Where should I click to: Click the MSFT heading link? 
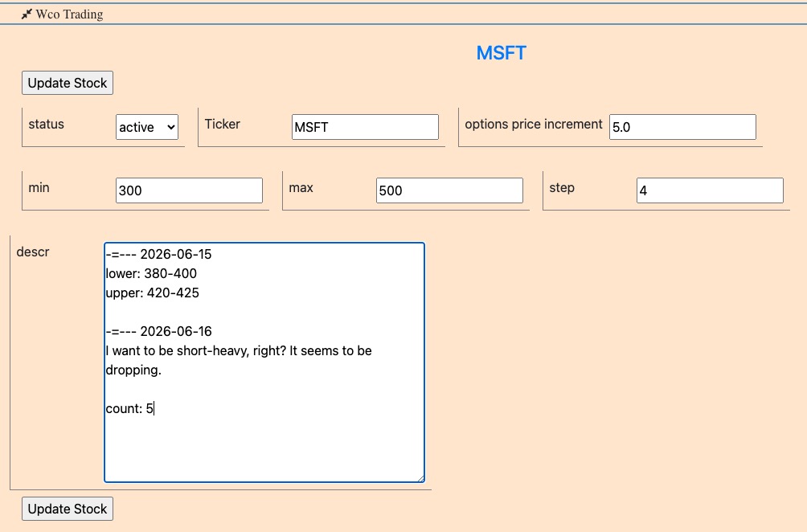tap(501, 53)
